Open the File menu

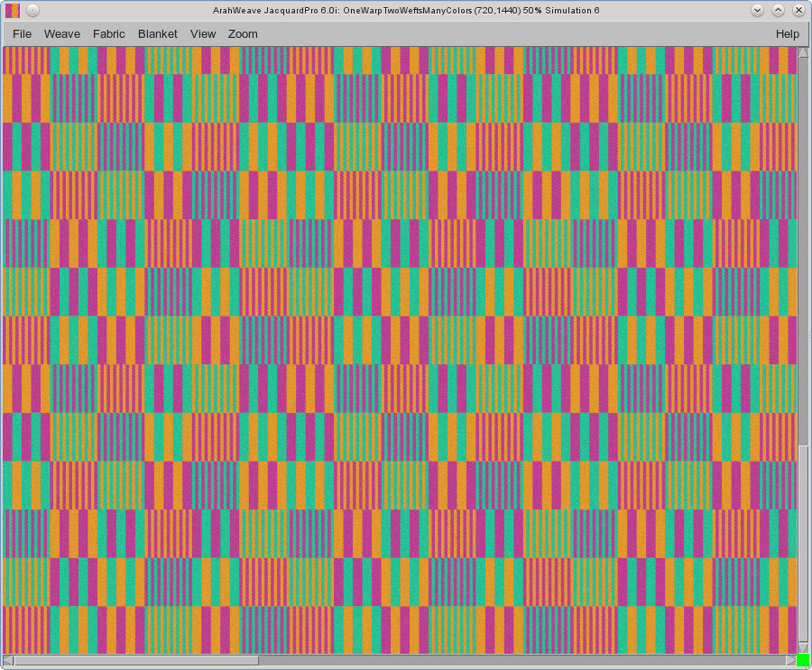pos(22,34)
